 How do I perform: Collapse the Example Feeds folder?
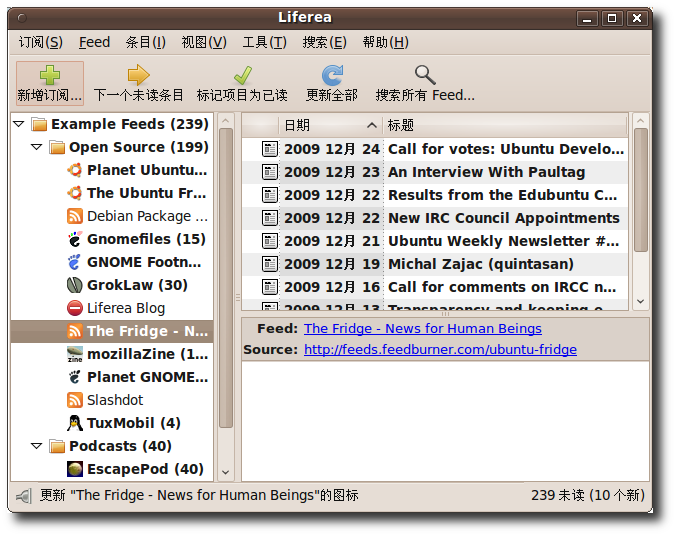pyautogui.click(x=19, y=124)
